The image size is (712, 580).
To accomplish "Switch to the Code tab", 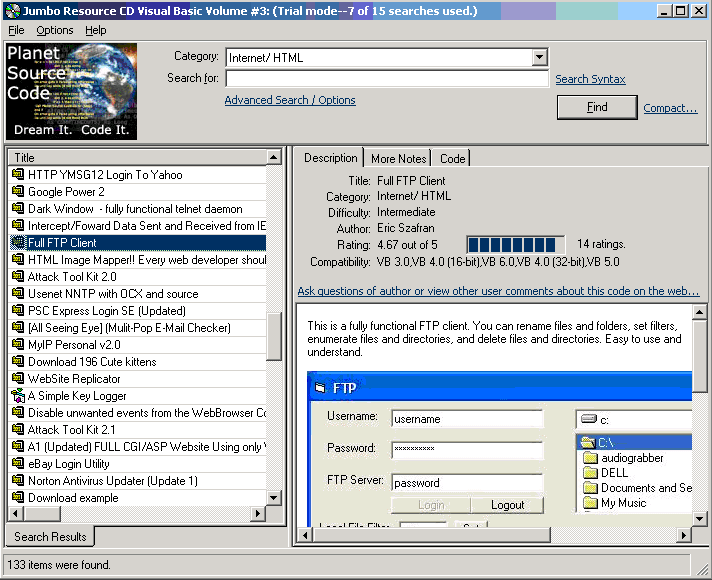I will (452, 159).
